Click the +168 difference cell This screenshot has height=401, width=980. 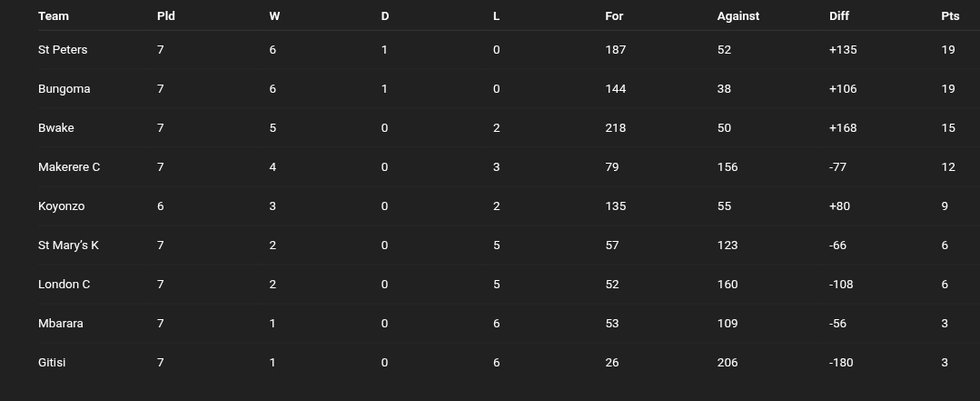click(x=843, y=128)
